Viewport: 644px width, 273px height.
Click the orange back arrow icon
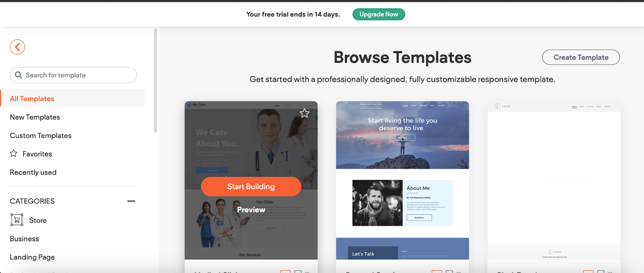(x=17, y=47)
